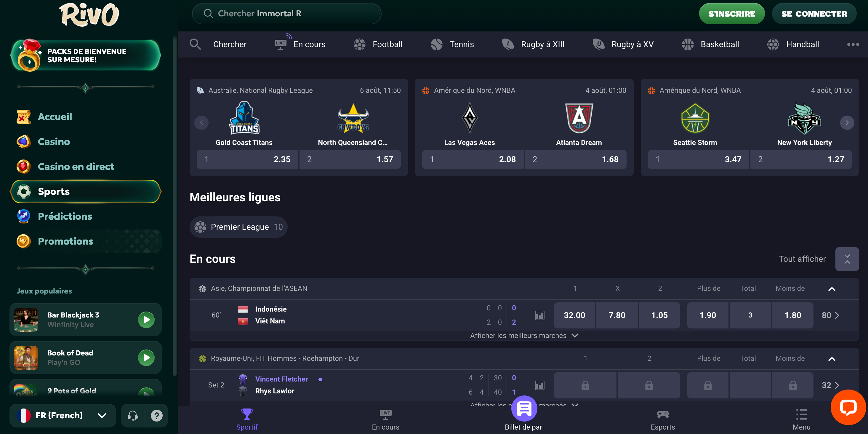Open the headset support icon

pos(133,415)
